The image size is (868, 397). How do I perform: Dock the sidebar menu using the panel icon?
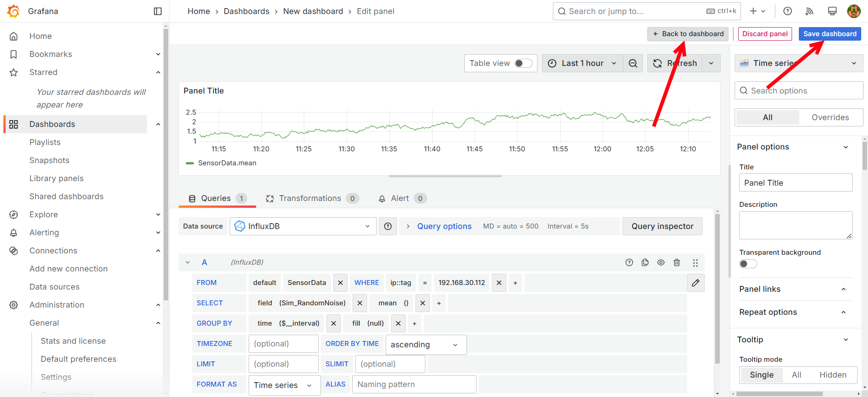(x=158, y=11)
